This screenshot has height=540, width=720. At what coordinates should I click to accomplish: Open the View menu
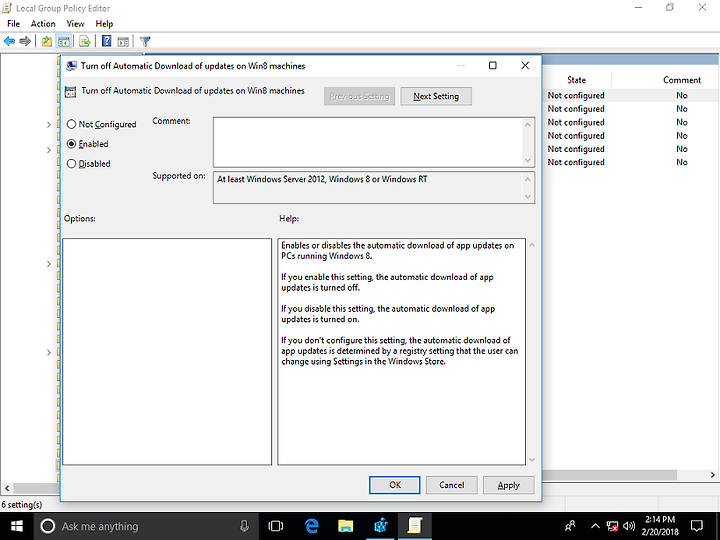pyautogui.click(x=75, y=24)
